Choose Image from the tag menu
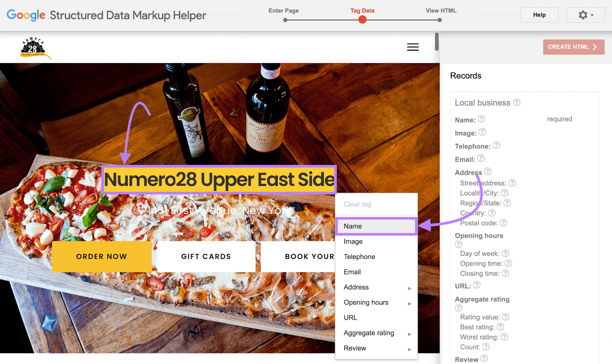 click(x=376, y=242)
